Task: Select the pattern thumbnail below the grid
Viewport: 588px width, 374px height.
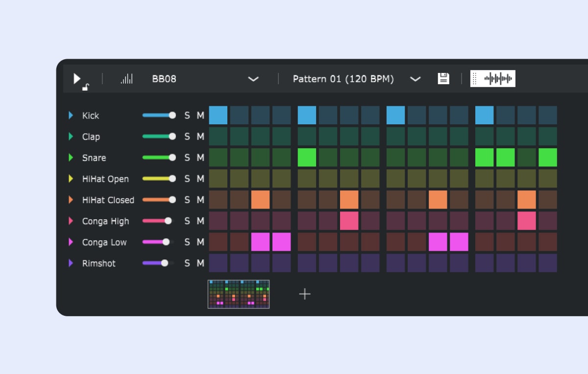Action: pyautogui.click(x=239, y=294)
